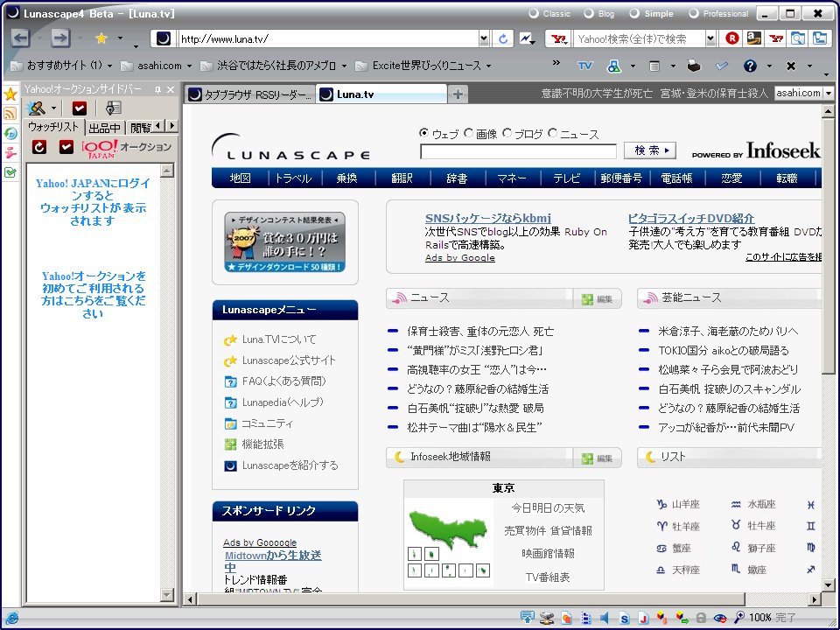Click the filmstrip video icon in status bar
Screen dimensions: 840x630
click(x=586, y=618)
